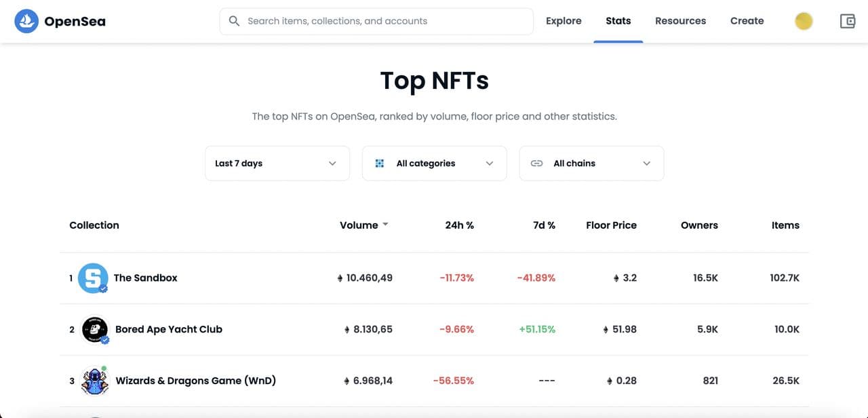Open The Sandbox collection name link
Viewport: 868px width, 418px height.
click(x=145, y=278)
